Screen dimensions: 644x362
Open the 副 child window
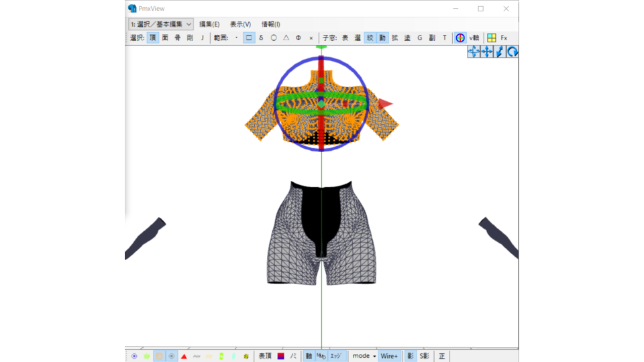(432, 38)
